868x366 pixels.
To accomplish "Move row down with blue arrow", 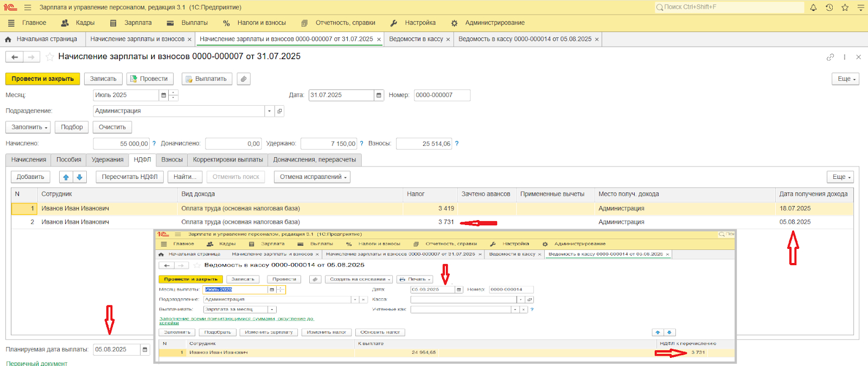I will 79,177.
